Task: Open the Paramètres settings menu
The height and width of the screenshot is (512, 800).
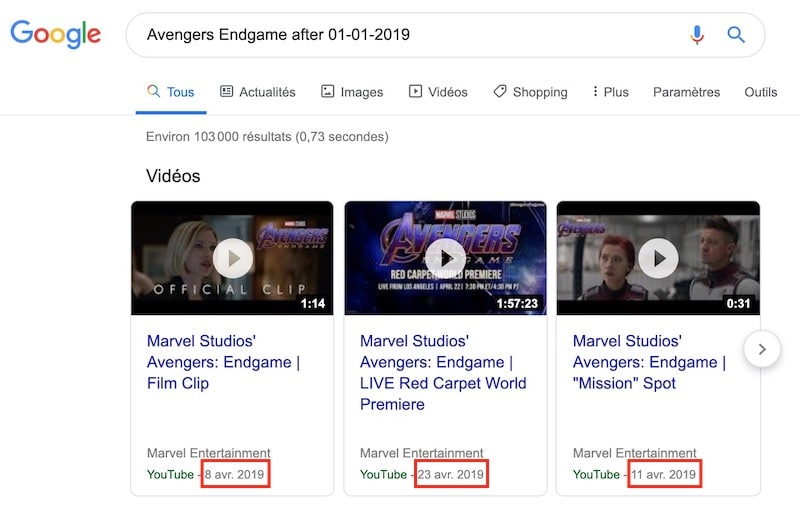Action: (x=686, y=92)
